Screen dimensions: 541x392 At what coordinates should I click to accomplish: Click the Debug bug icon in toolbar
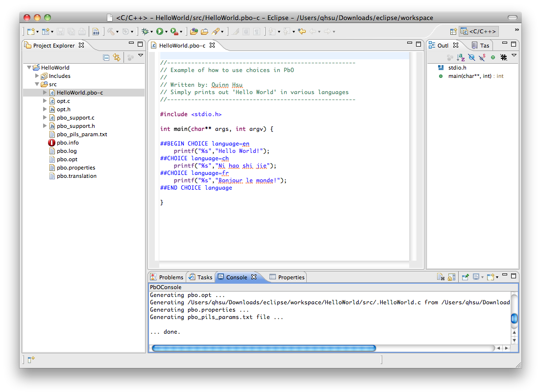(x=145, y=31)
